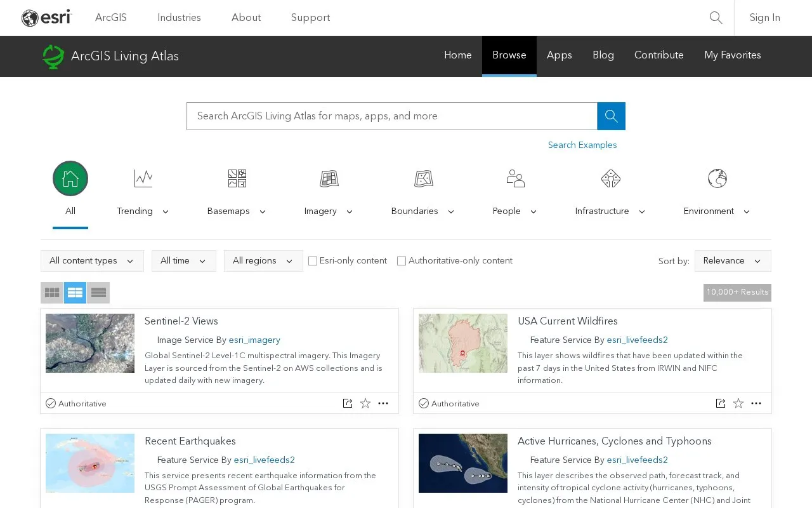Select the Infrastructure category icon
812x508 pixels.
click(611, 178)
